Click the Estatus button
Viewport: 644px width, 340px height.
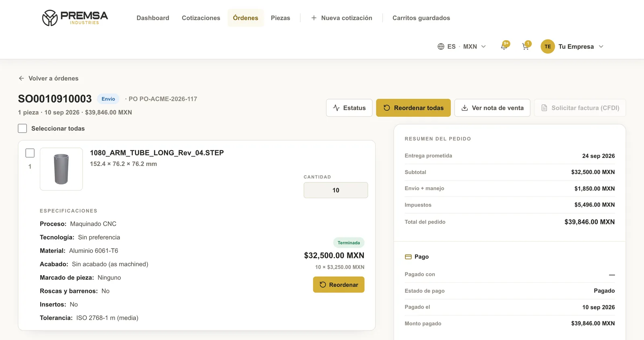(349, 108)
